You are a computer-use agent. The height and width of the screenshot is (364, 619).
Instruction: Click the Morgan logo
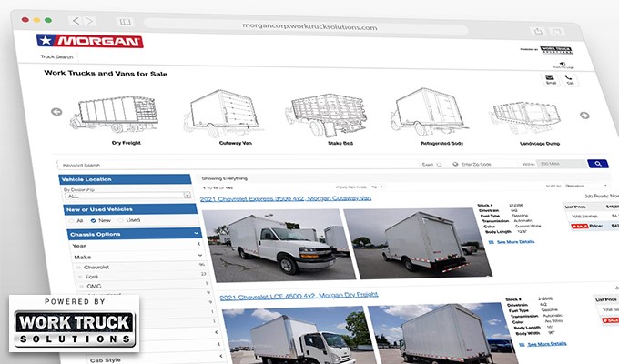click(x=89, y=41)
